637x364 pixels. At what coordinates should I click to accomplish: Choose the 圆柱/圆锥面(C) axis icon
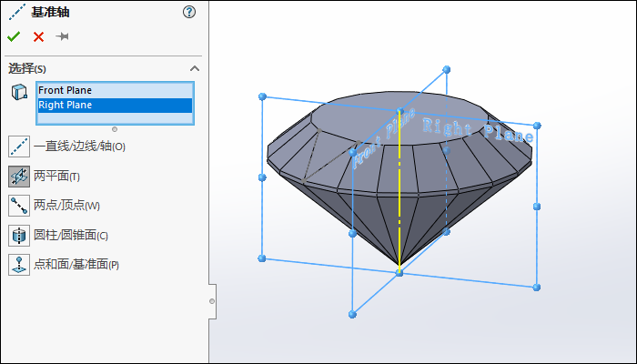[19, 235]
